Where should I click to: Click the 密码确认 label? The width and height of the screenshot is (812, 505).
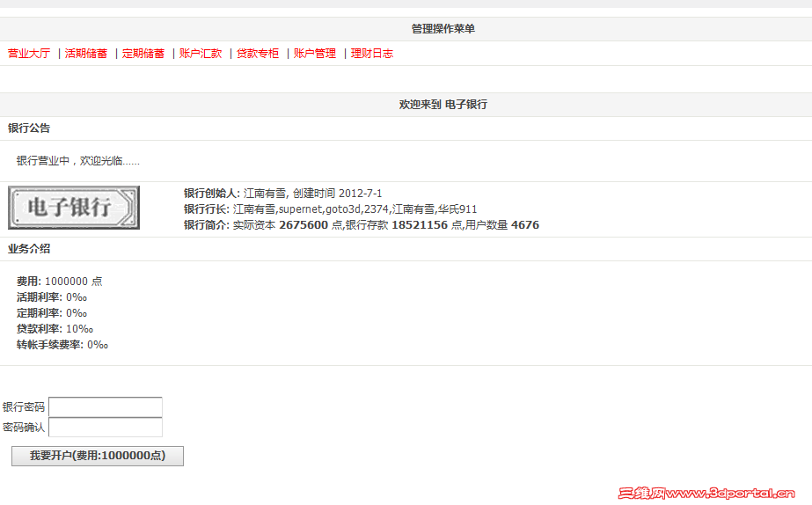(x=24, y=428)
